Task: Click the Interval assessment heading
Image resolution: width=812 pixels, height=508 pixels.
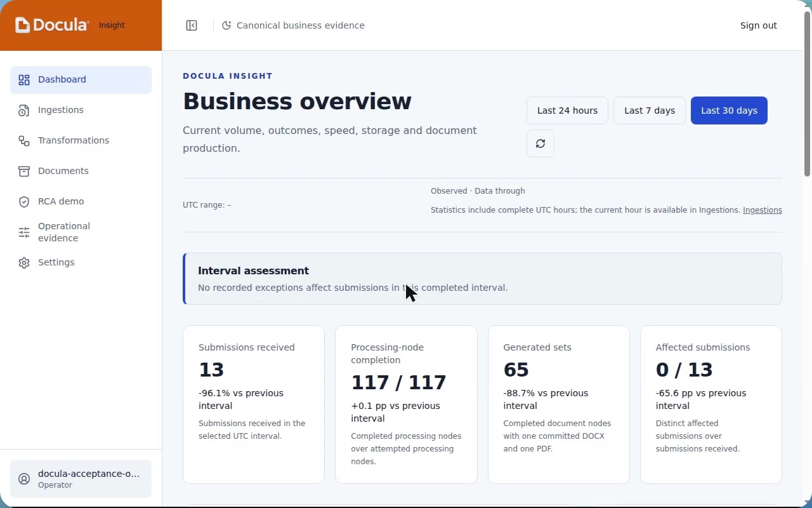Action: pos(253,271)
